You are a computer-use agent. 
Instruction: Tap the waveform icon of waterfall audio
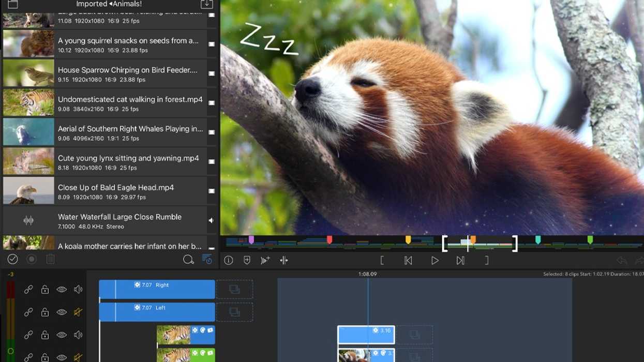(28, 220)
